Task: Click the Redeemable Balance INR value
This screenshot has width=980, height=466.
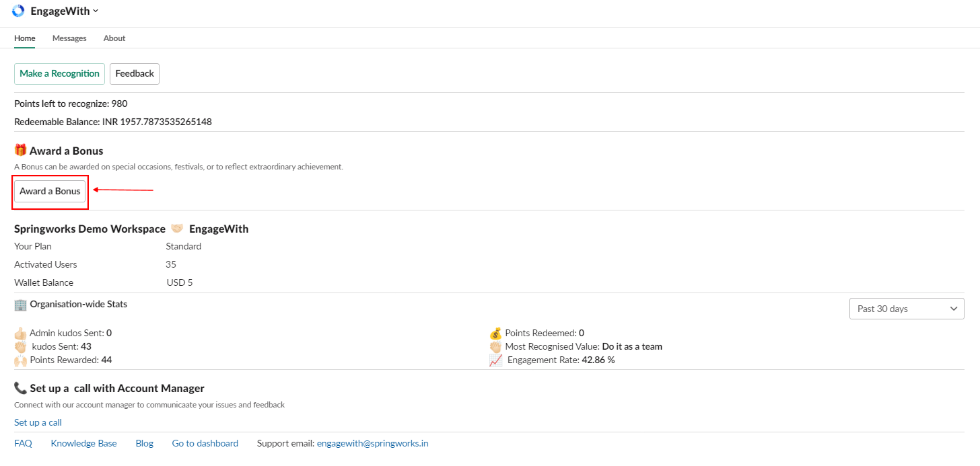Action: [x=157, y=122]
